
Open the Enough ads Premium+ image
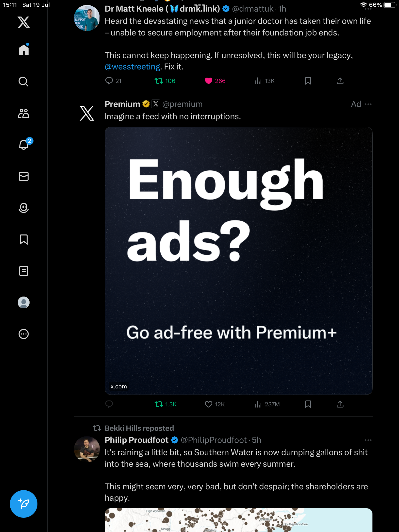pos(238,261)
